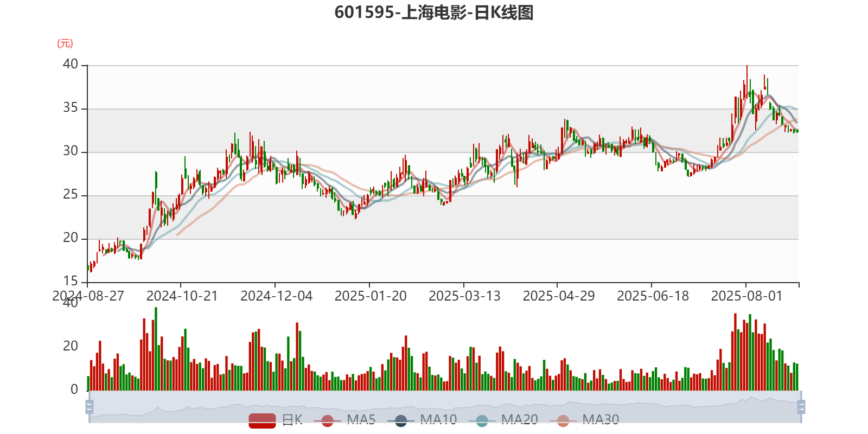Click the data zoom slider track
The width and height of the screenshot is (868, 434).
click(445, 407)
